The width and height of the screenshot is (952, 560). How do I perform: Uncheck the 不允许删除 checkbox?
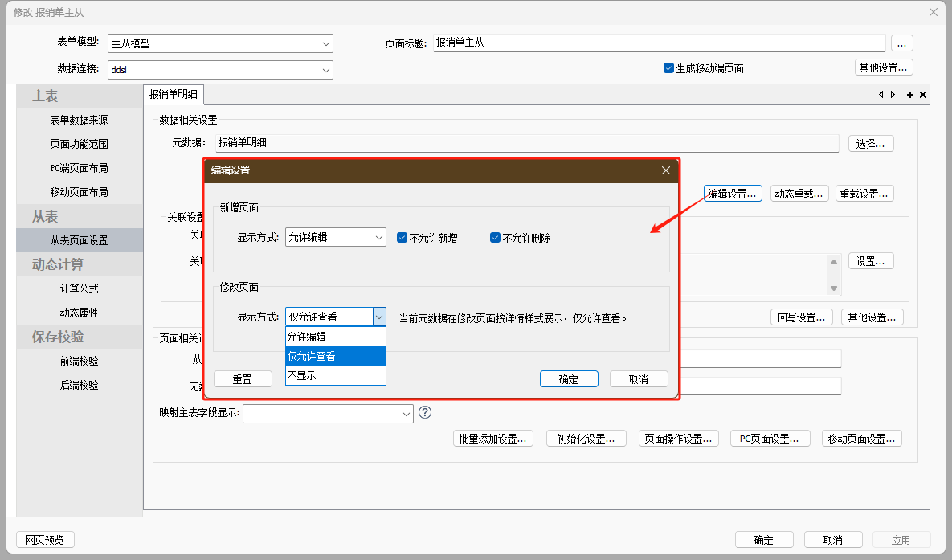(x=496, y=238)
